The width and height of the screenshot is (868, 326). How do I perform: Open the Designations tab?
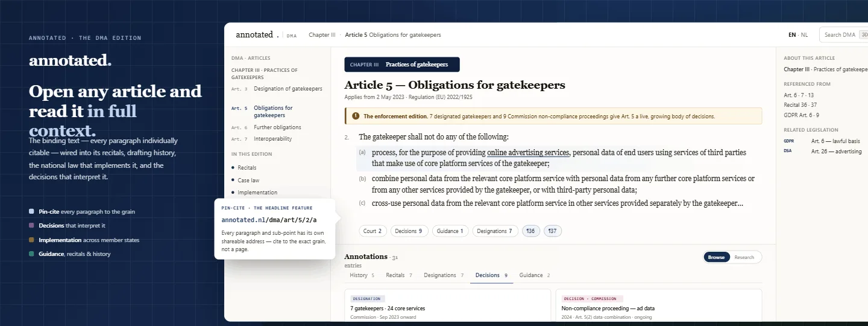pos(444,275)
